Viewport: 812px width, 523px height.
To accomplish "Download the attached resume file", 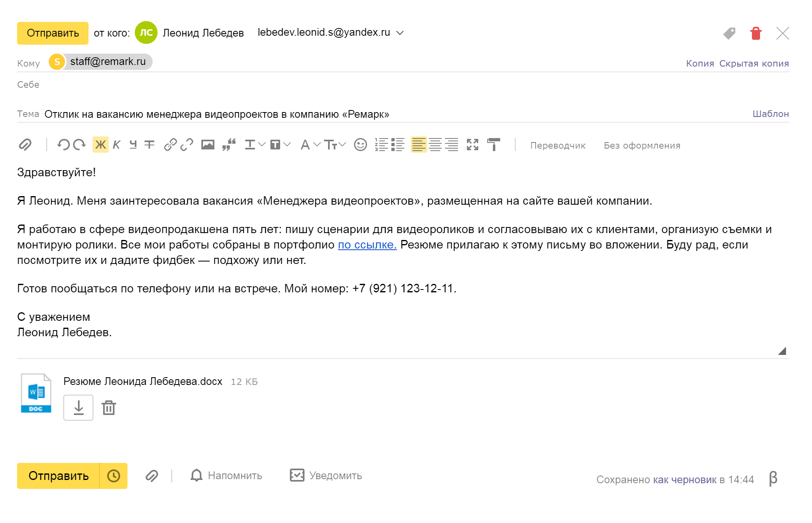I will [x=78, y=408].
